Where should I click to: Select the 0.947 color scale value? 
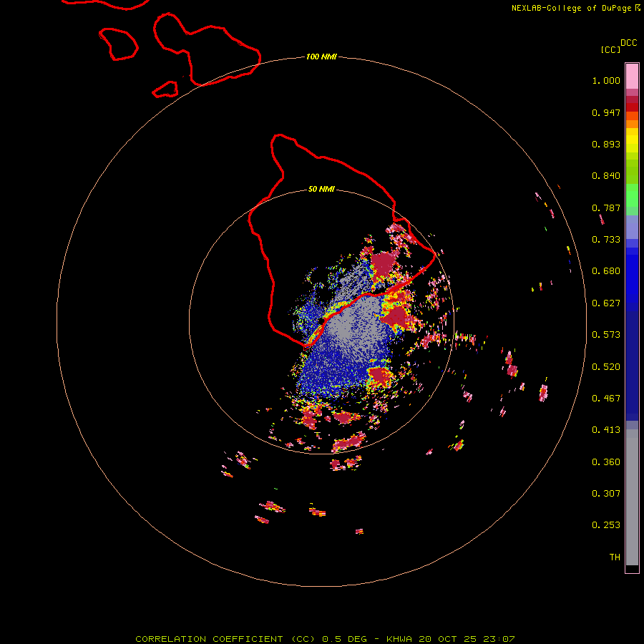[x=606, y=112]
